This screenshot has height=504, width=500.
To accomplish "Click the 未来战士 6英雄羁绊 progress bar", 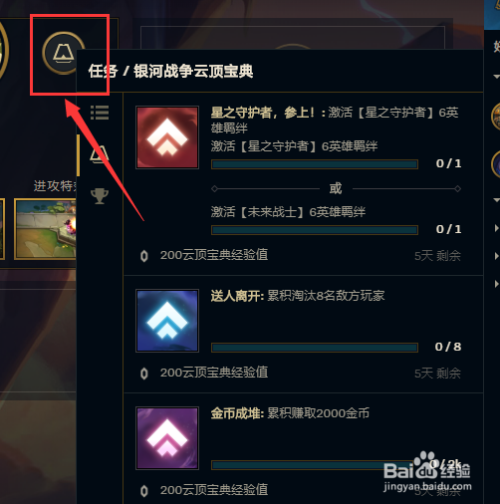I will [x=314, y=230].
